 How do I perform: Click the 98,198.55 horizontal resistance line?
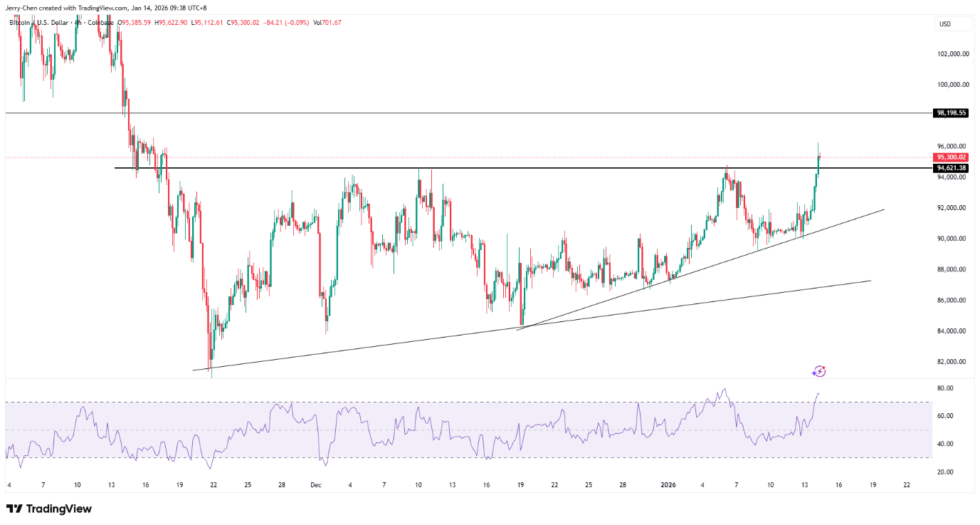coord(498,113)
